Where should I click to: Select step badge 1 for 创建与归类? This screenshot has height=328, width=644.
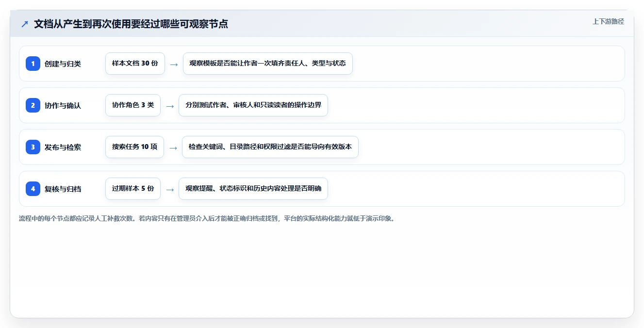point(33,64)
